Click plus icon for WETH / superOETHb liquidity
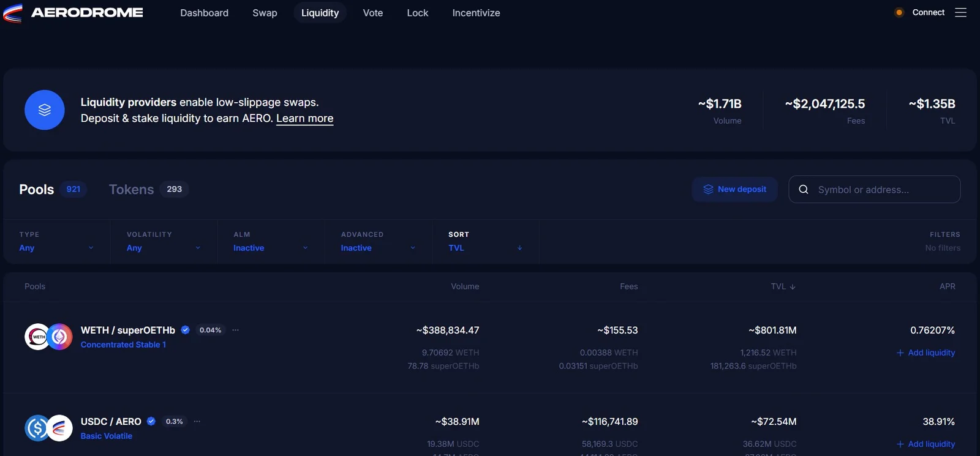 point(900,353)
